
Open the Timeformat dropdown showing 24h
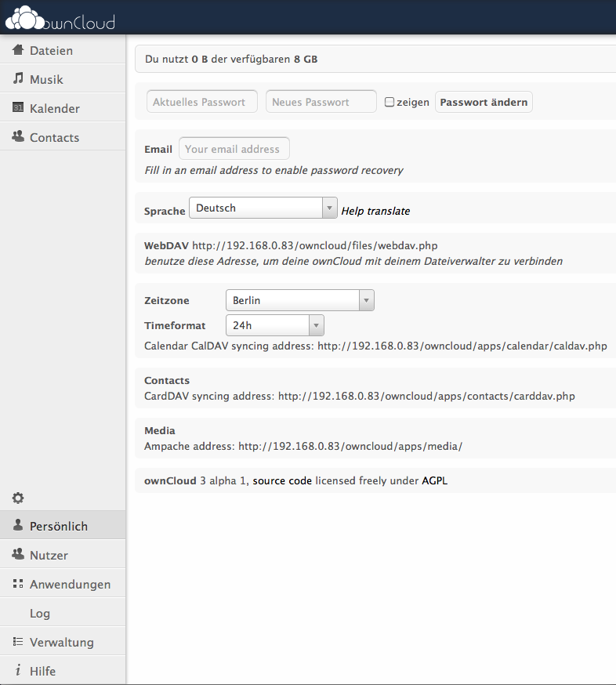tap(274, 325)
